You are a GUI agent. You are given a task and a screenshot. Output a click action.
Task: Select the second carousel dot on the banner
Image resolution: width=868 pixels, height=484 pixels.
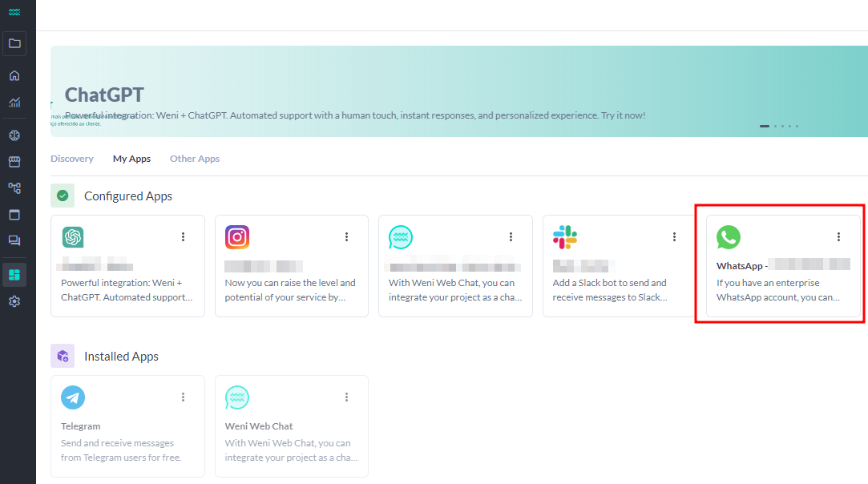774,126
